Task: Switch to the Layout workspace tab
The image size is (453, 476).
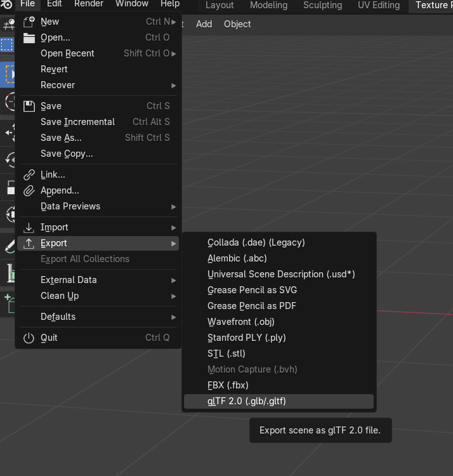Action: point(220,5)
